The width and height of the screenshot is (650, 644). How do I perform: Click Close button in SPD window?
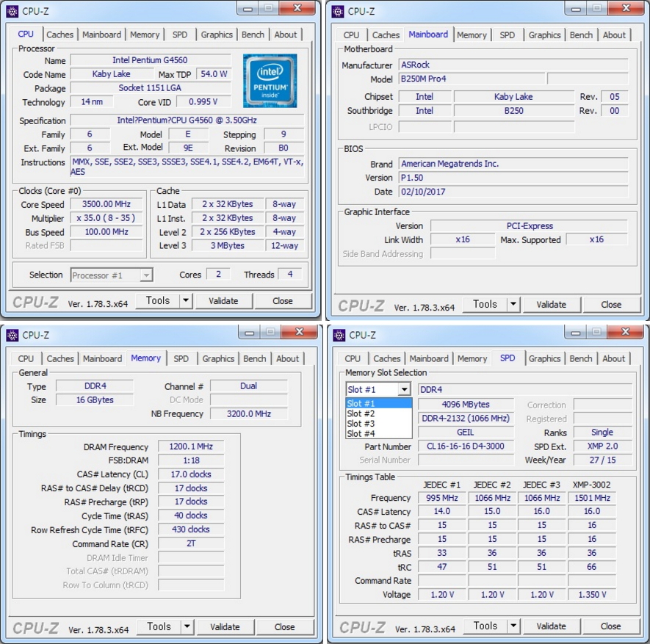(611, 626)
